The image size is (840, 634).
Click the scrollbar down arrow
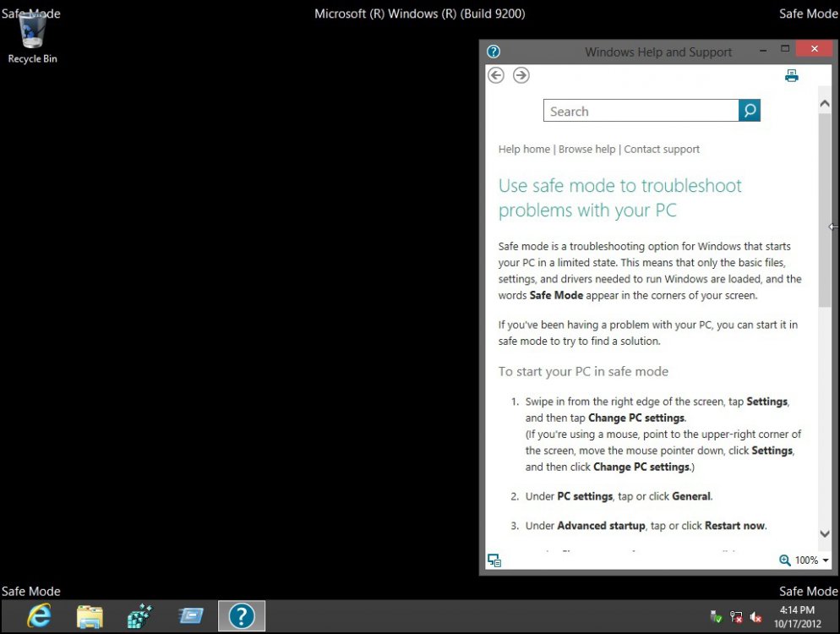click(x=825, y=533)
